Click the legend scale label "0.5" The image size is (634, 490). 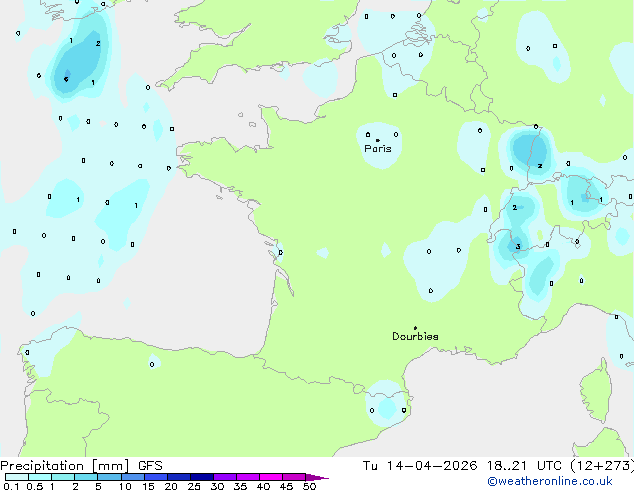[35, 486]
